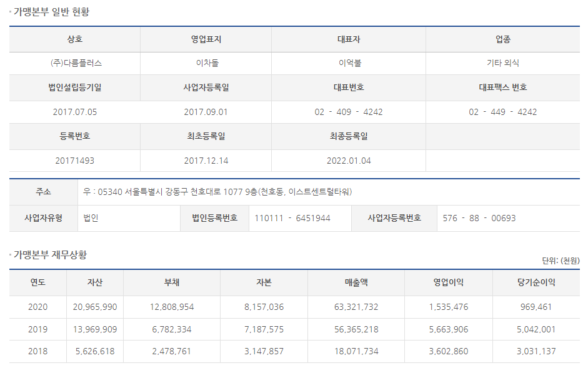Select 2020 sales value 63,321,732
This screenshot has height=368, width=588.
pyautogui.click(x=356, y=307)
